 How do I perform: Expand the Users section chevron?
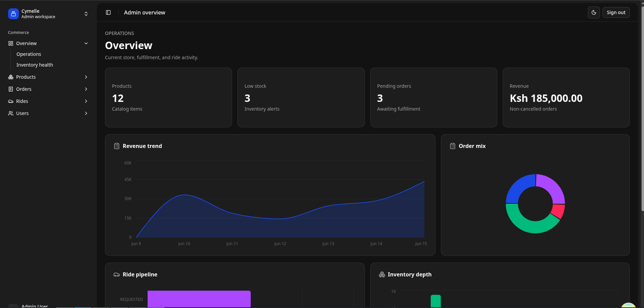coord(86,113)
